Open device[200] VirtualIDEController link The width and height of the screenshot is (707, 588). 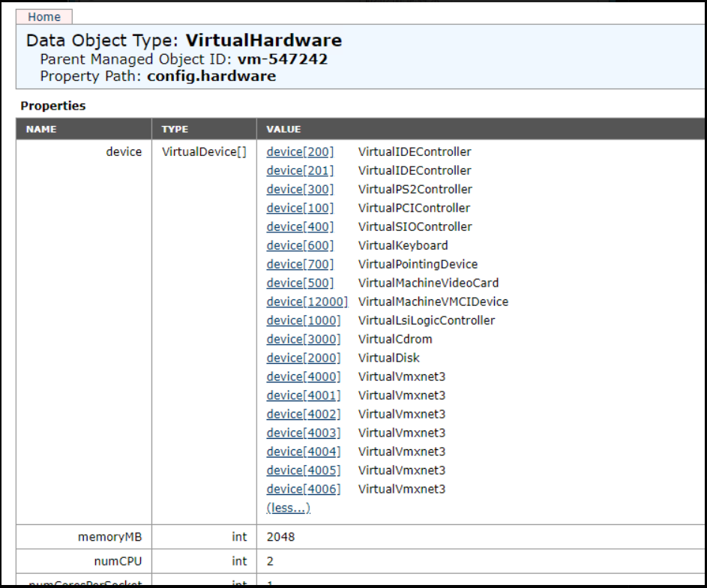pos(299,151)
